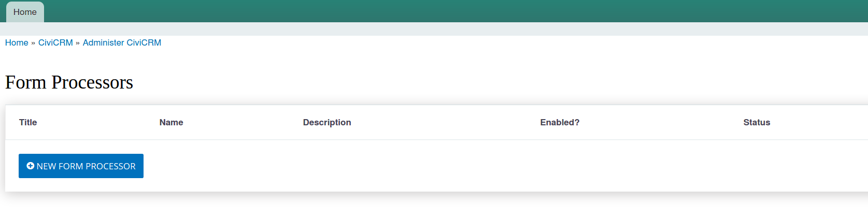This screenshot has width=868, height=218.
Task: Click the Enabled? column header
Action: pyautogui.click(x=560, y=122)
